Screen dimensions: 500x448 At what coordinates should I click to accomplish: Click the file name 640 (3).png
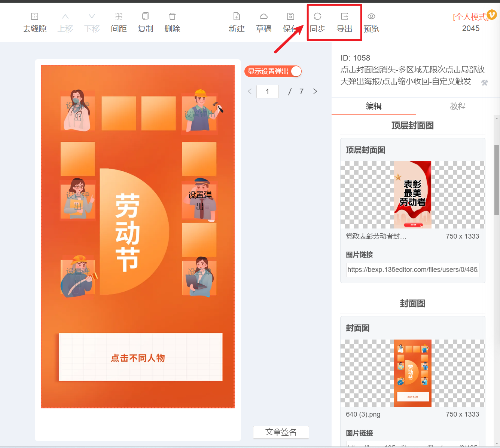363,414
